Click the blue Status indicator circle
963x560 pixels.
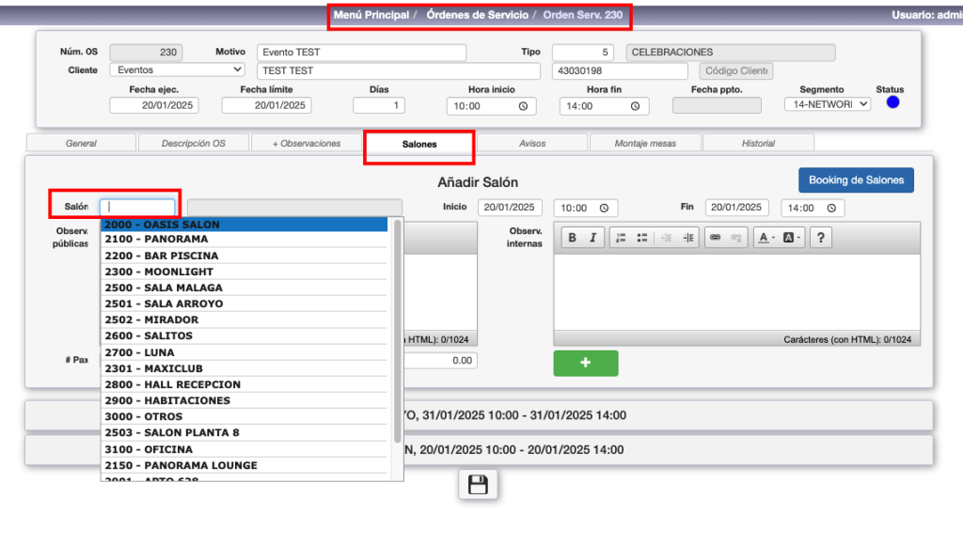pos(892,102)
